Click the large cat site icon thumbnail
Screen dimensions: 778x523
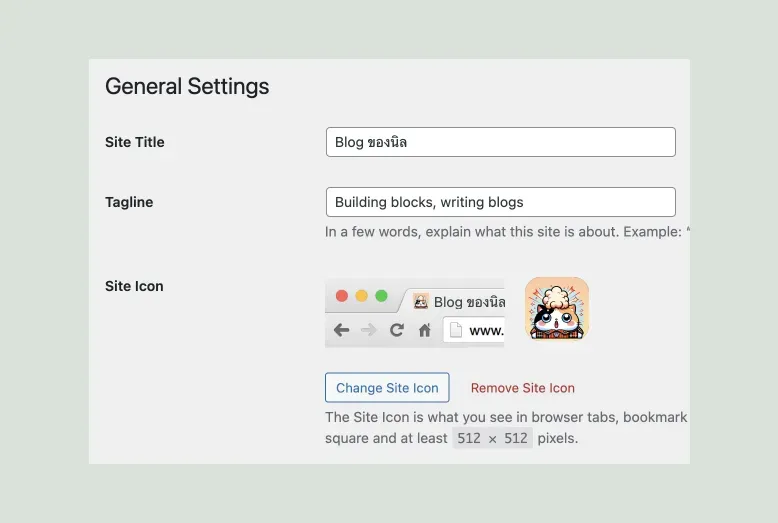tap(557, 309)
